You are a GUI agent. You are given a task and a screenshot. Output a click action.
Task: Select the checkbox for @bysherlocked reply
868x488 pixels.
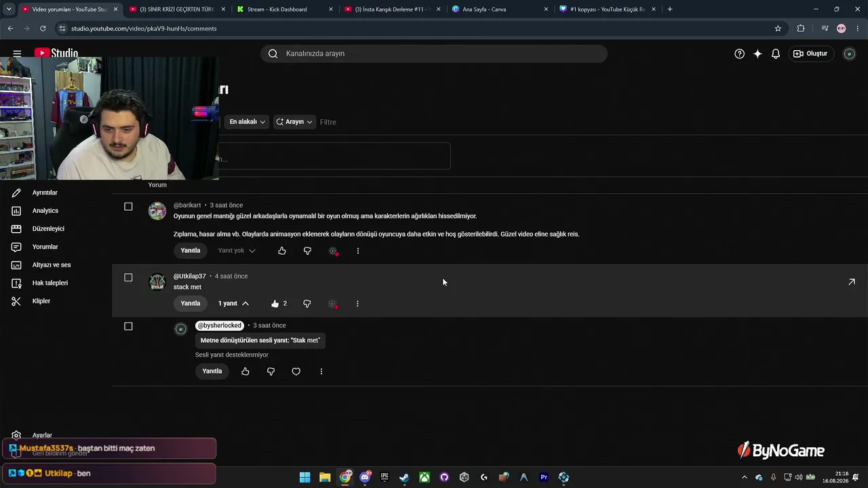tap(128, 326)
